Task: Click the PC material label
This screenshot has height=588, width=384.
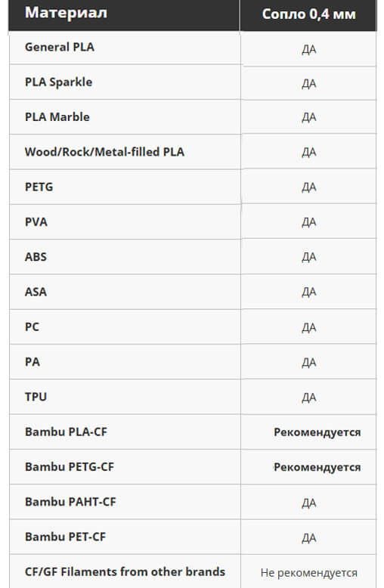Action: click(32, 326)
